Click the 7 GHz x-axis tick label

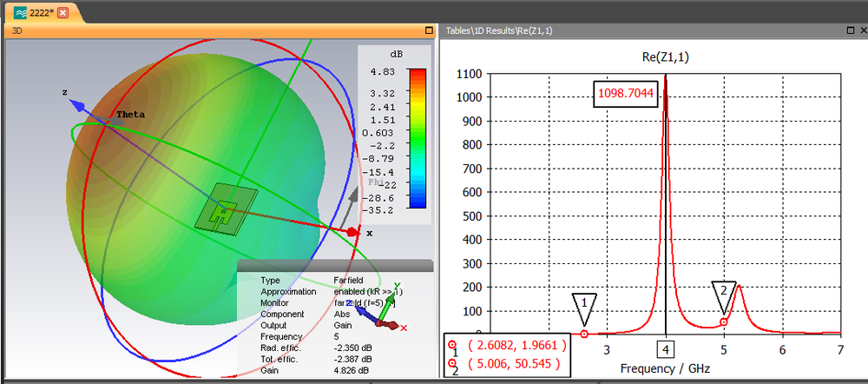tap(840, 350)
